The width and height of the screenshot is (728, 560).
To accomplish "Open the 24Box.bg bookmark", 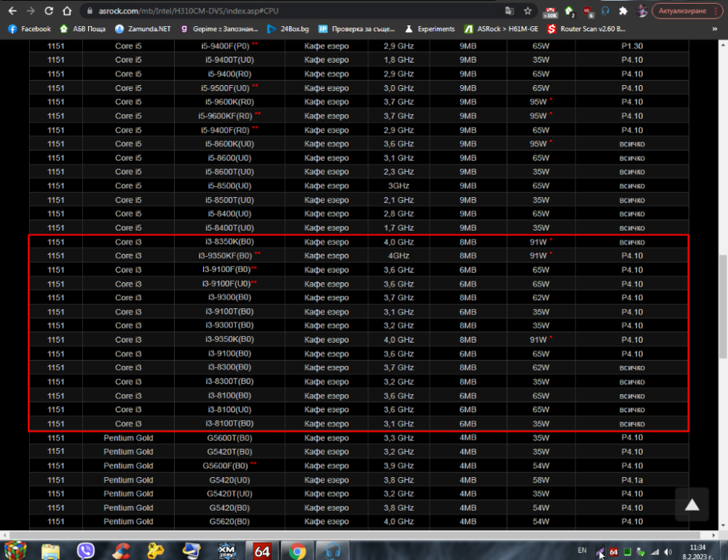I will 288,29.
